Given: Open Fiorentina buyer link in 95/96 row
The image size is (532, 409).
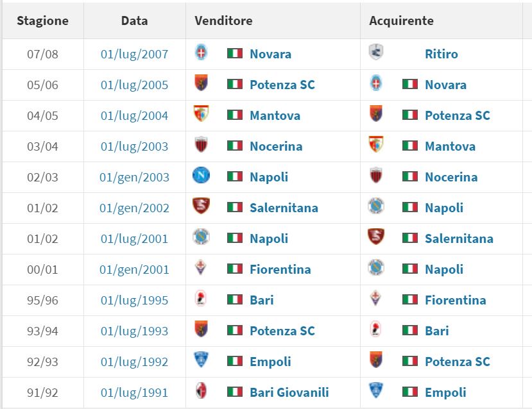Looking at the screenshot, I should tap(455, 300).
